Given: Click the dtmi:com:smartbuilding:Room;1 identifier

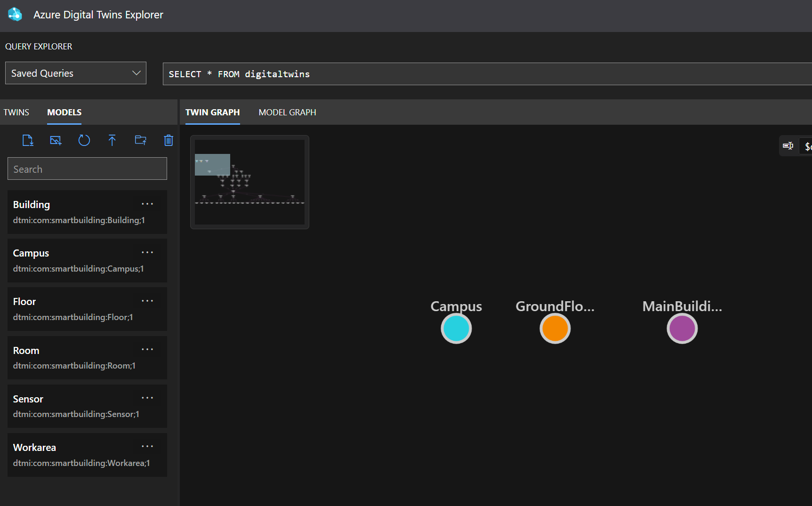Looking at the screenshot, I should click(x=74, y=366).
